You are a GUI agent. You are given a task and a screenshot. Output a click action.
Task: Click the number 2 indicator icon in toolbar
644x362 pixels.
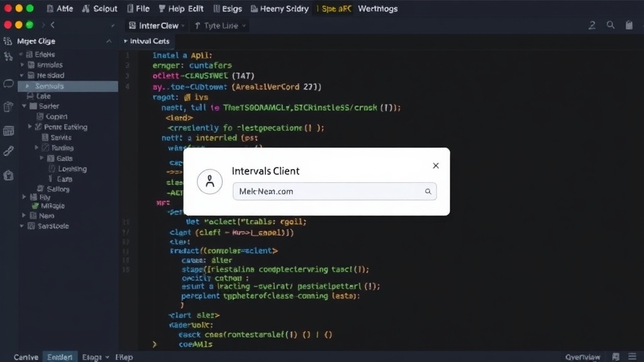[592, 25]
